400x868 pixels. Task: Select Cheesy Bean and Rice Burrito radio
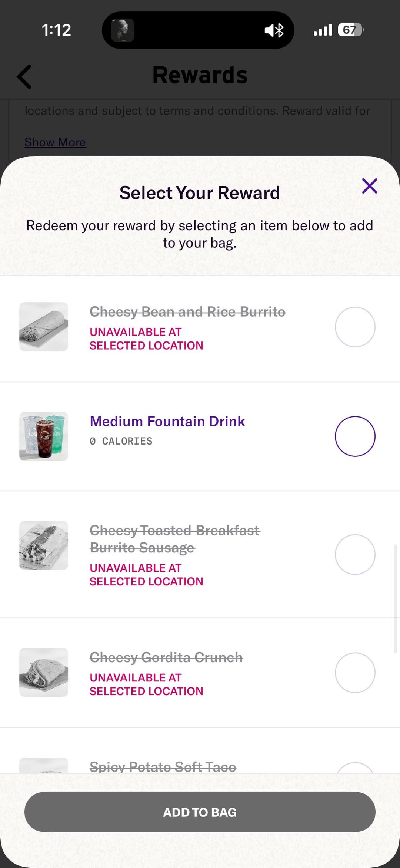(x=355, y=327)
